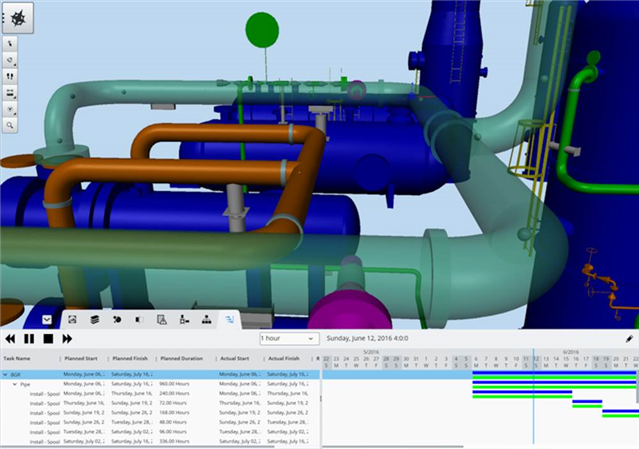Click the green sphere marker in 3D view

pos(262,30)
